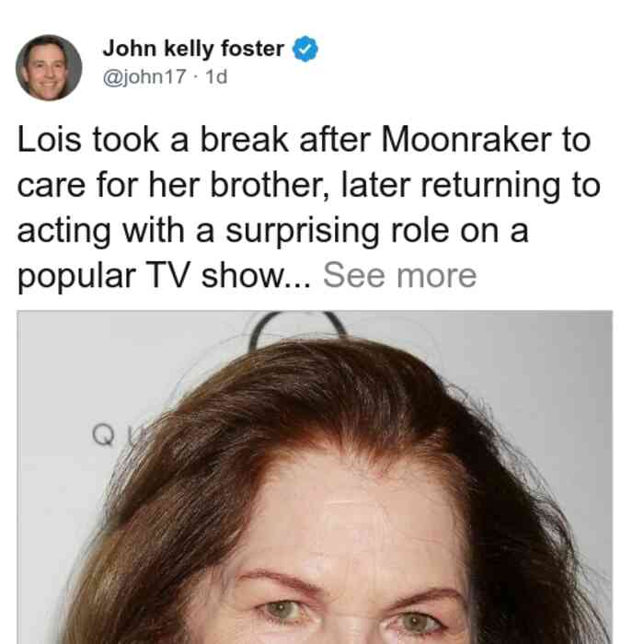
Task: Click the Q lettering in photo background
Action: click(103, 435)
